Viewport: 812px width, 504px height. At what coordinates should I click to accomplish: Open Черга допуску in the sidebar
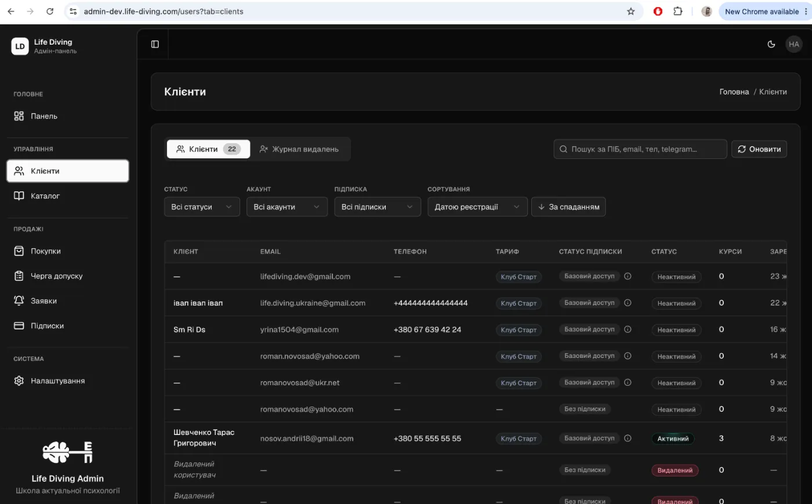67,276
